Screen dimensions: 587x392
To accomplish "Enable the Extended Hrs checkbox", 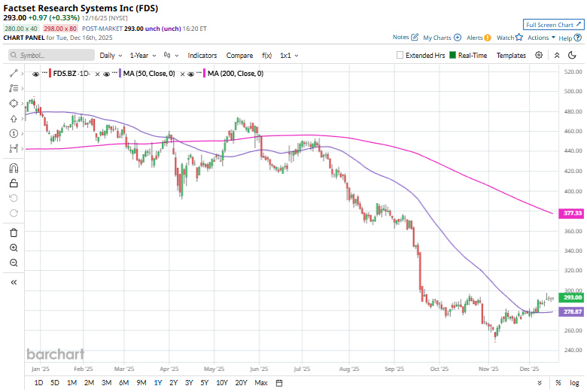I will (x=400, y=55).
